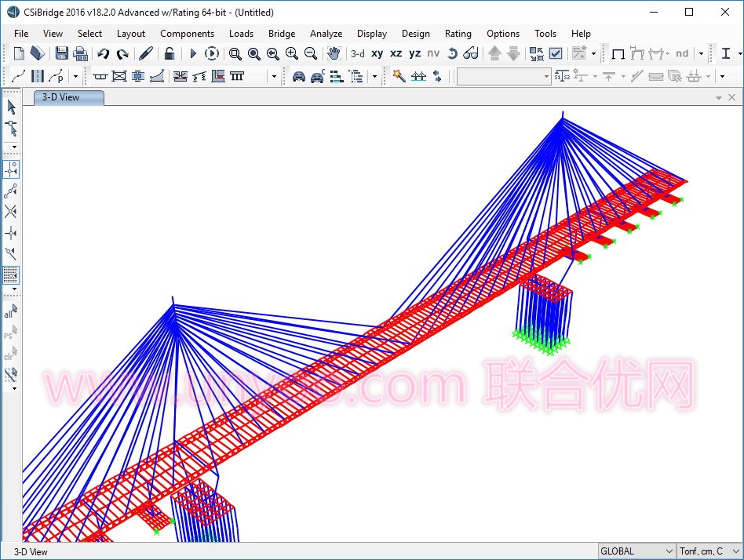
Task: Open the Analyze menu
Action: [326, 33]
